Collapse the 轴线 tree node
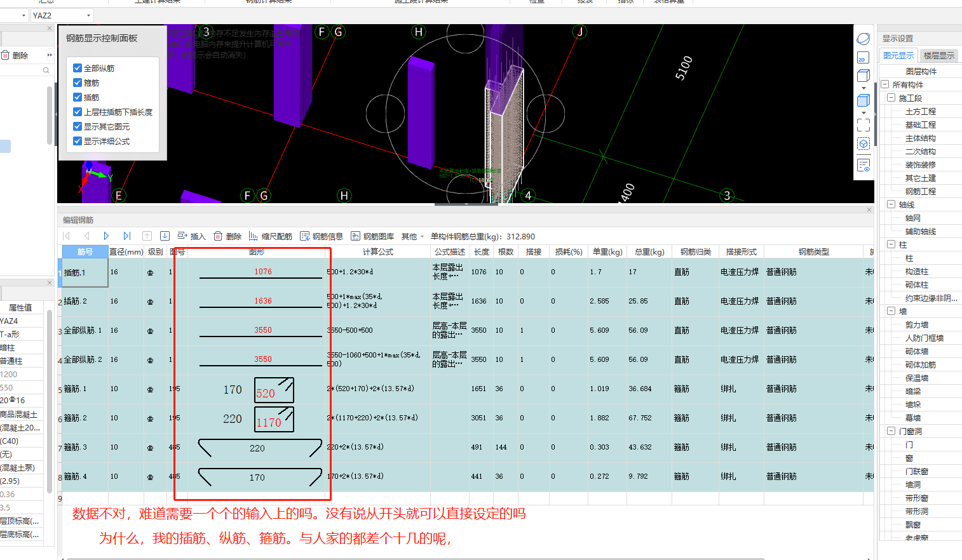962x560 pixels. pyautogui.click(x=891, y=204)
